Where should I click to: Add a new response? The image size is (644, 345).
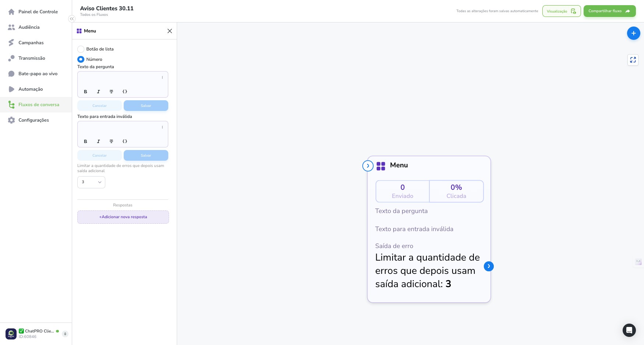pyautogui.click(x=123, y=217)
